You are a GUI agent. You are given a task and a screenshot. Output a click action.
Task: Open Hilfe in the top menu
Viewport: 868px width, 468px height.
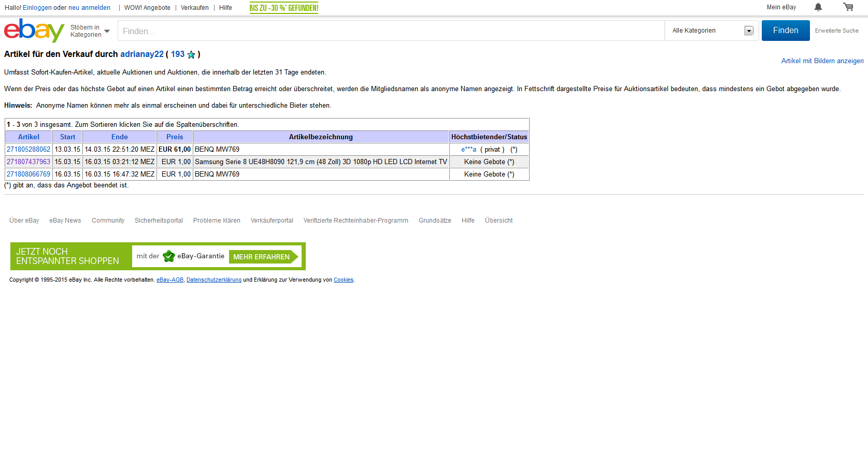tap(225, 8)
